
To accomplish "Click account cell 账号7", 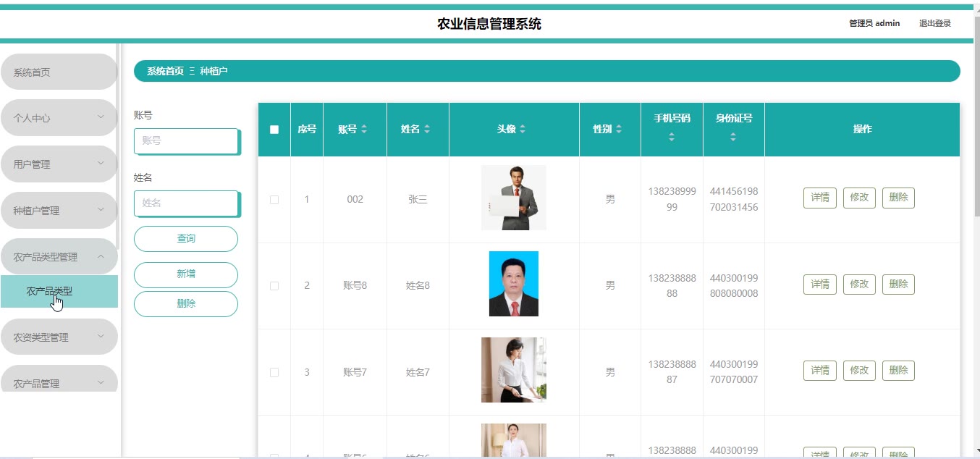I will [355, 372].
